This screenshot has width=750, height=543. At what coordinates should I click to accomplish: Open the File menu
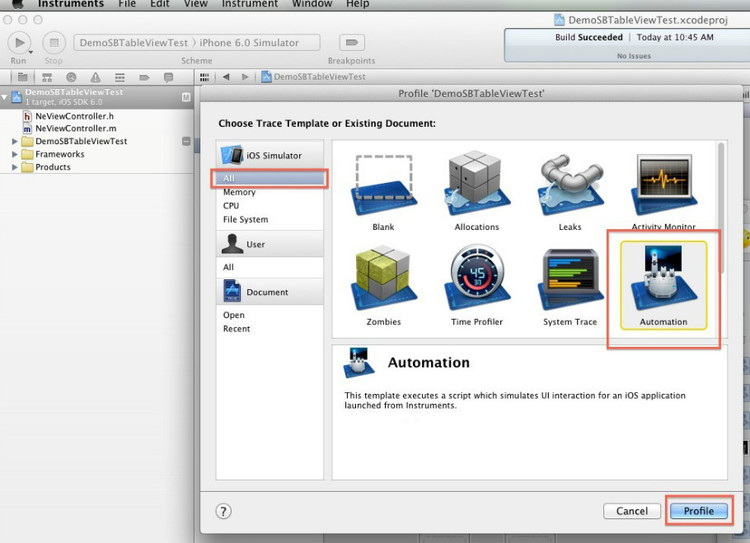[x=127, y=5]
